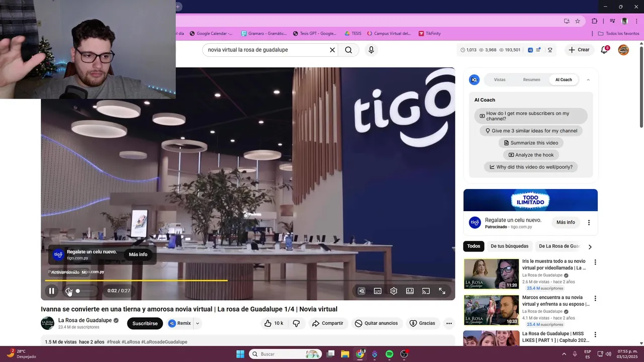644x362 pixels.
Task: Switch to the Vistas tab
Action: point(500,79)
